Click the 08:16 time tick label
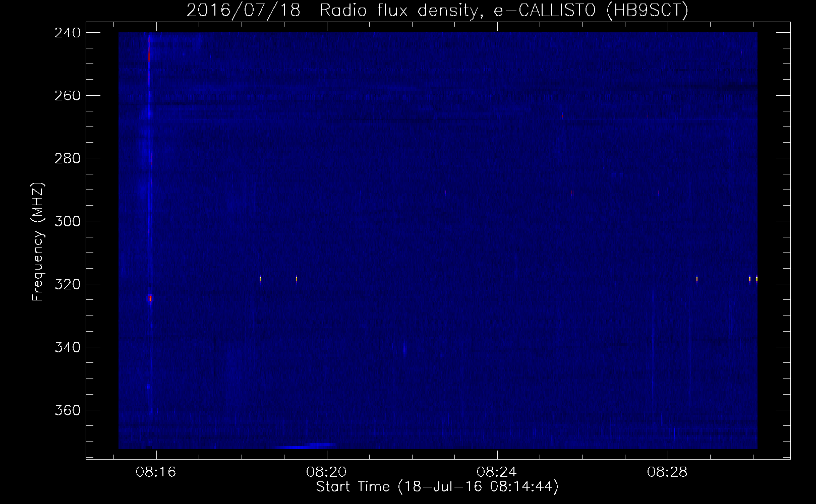This screenshot has height=504, width=816. [x=156, y=472]
